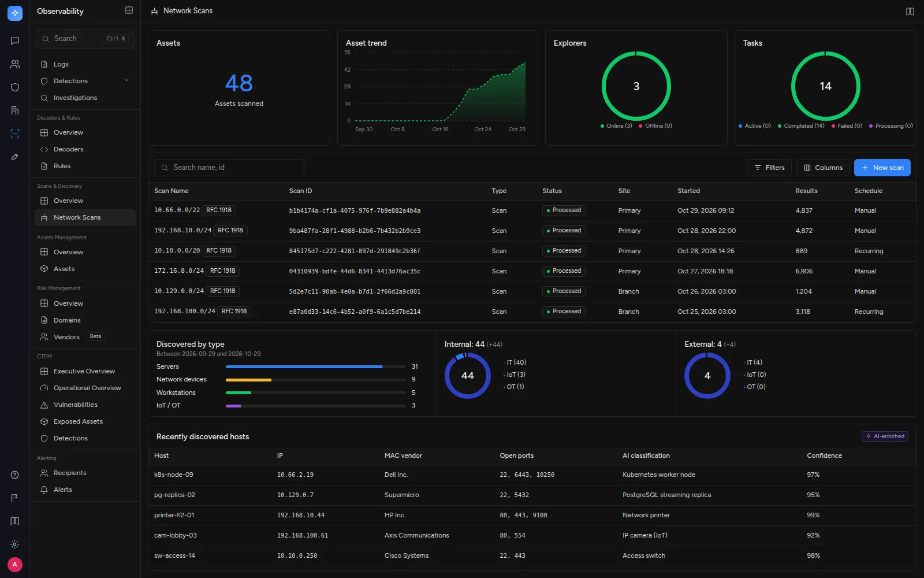Open the Filters button

click(x=769, y=168)
